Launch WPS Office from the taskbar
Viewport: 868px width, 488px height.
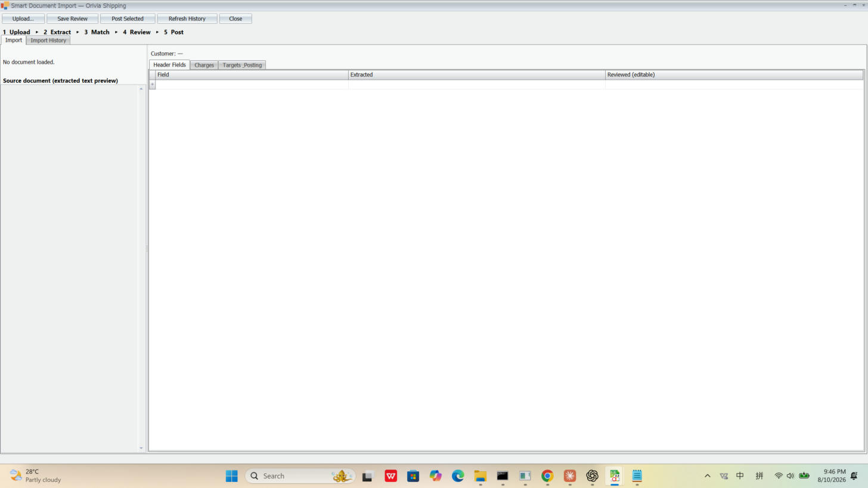[x=391, y=475]
